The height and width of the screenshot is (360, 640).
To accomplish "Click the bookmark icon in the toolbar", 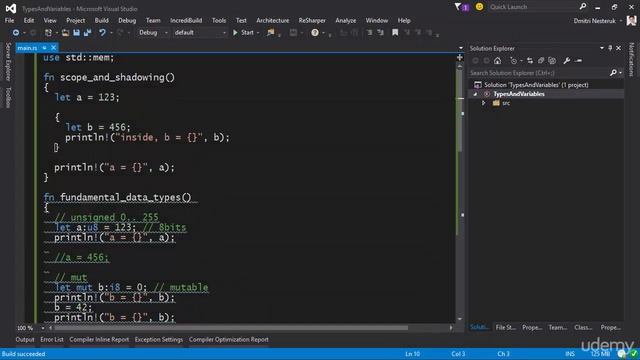I will pyautogui.click(x=395, y=33).
